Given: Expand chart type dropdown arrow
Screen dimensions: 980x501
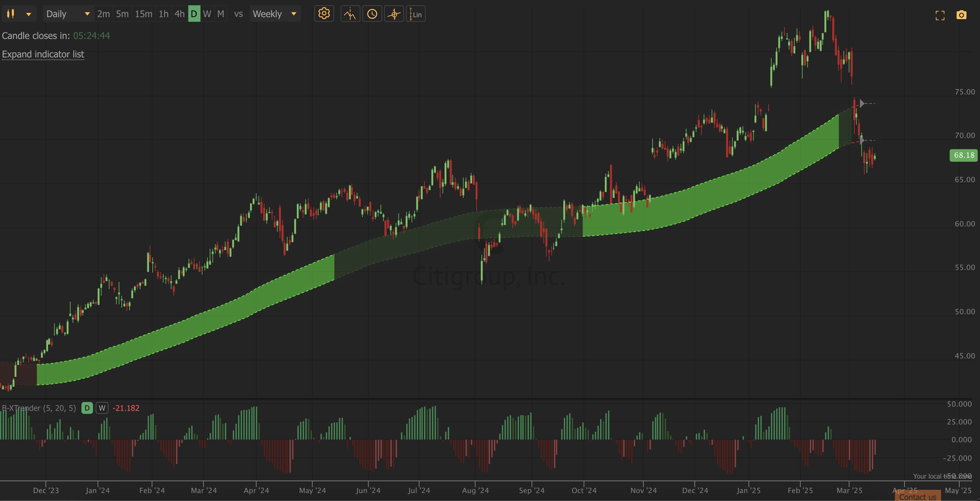Looking at the screenshot, I should (29, 14).
